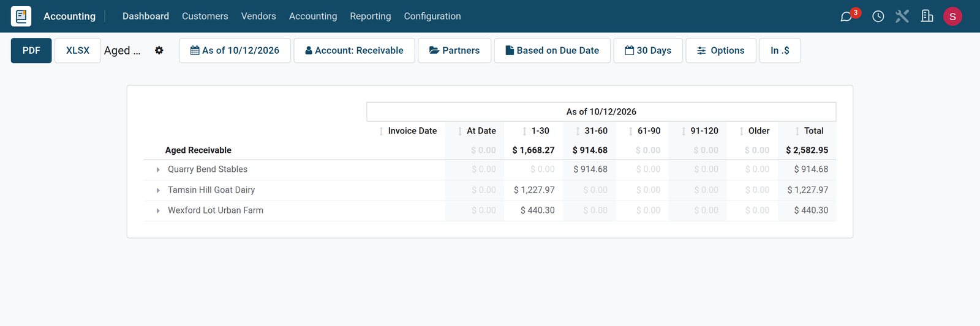Click the $ 1,668.27 total in 1-30 column
Viewport: 980px width, 326px height.
click(x=533, y=150)
